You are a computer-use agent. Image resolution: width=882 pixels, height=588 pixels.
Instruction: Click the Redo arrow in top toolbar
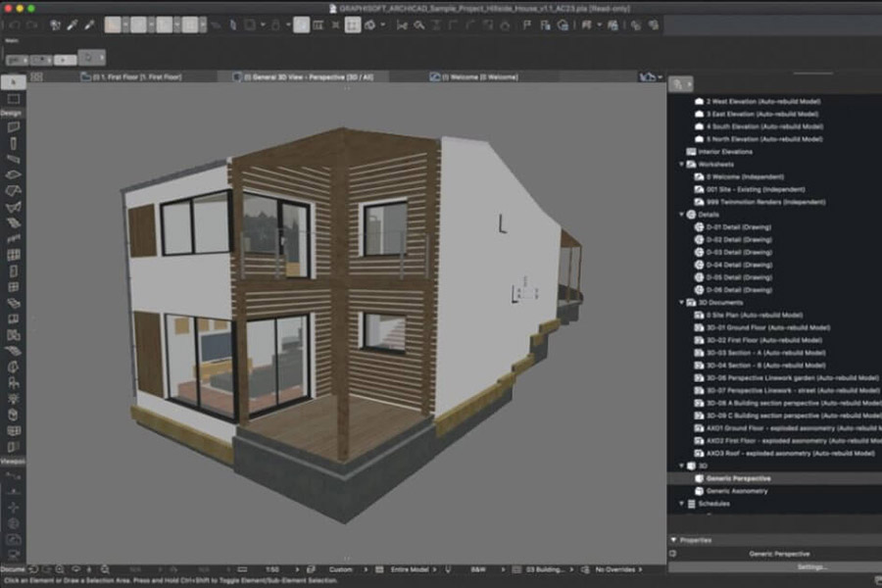coord(32,25)
